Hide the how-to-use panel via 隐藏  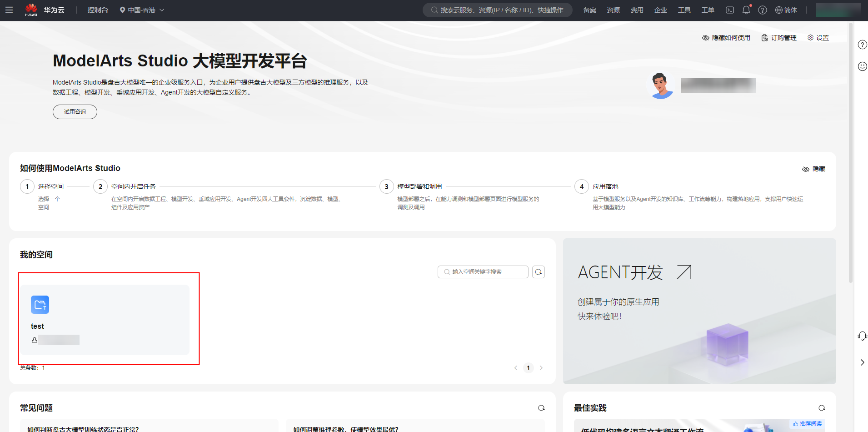pos(813,169)
